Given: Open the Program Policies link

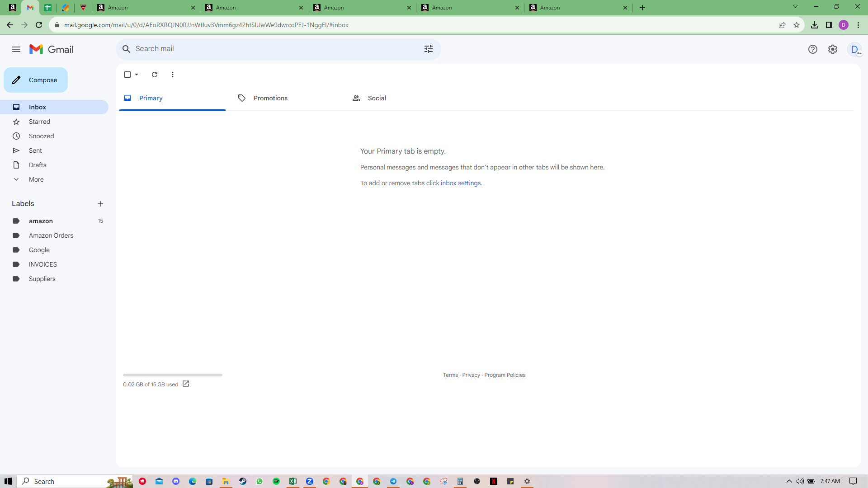Looking at the screenshot, I should pos(505,375).
